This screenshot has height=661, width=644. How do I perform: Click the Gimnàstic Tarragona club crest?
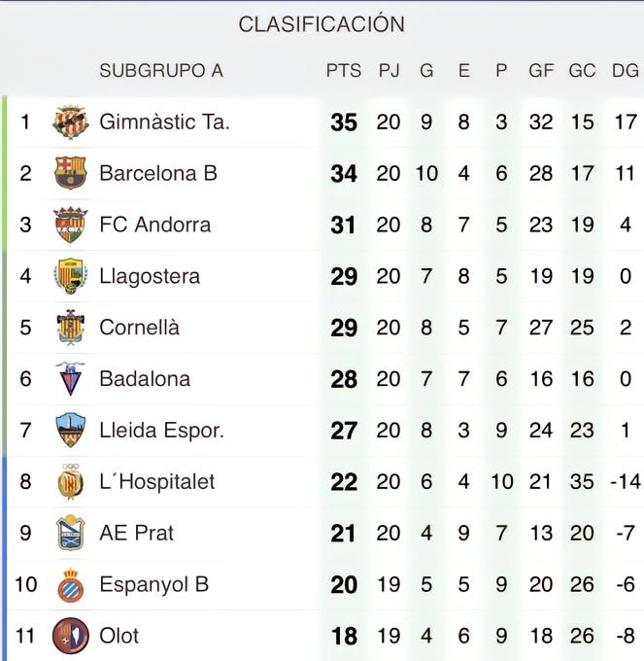point(70,122)
